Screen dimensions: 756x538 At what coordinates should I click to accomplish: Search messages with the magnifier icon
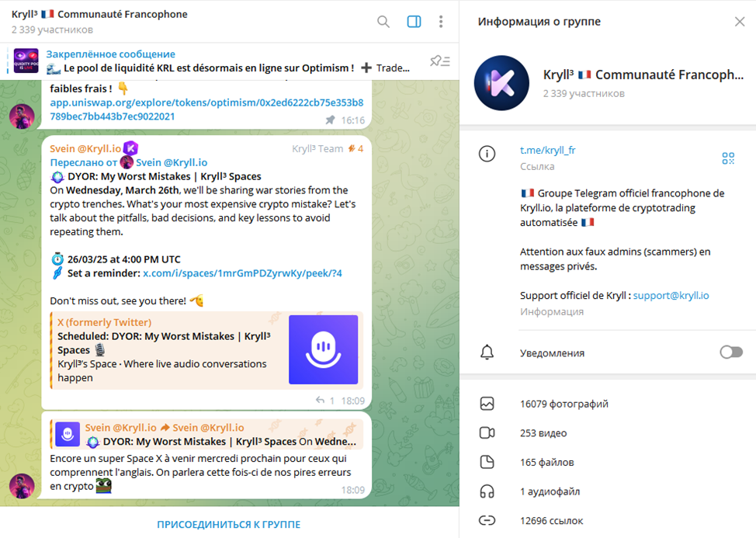pyautogui.click(x=383, y=22)
